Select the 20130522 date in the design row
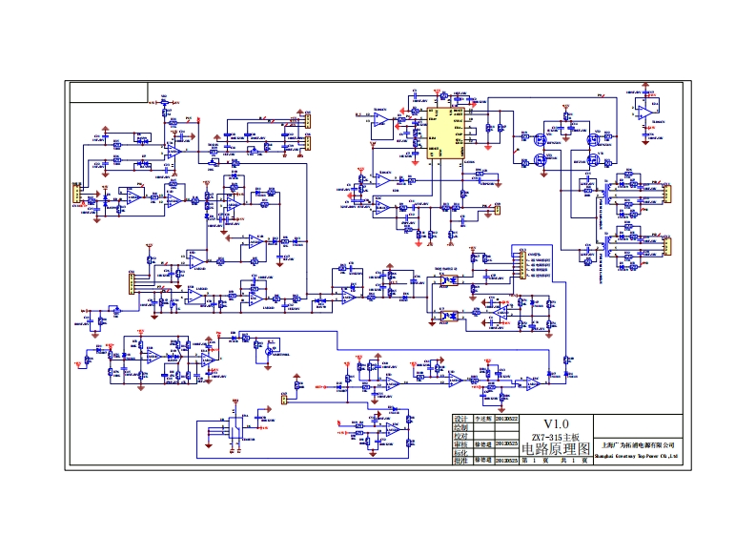Viewport: 756px width, 535px height. coord(506,419)
